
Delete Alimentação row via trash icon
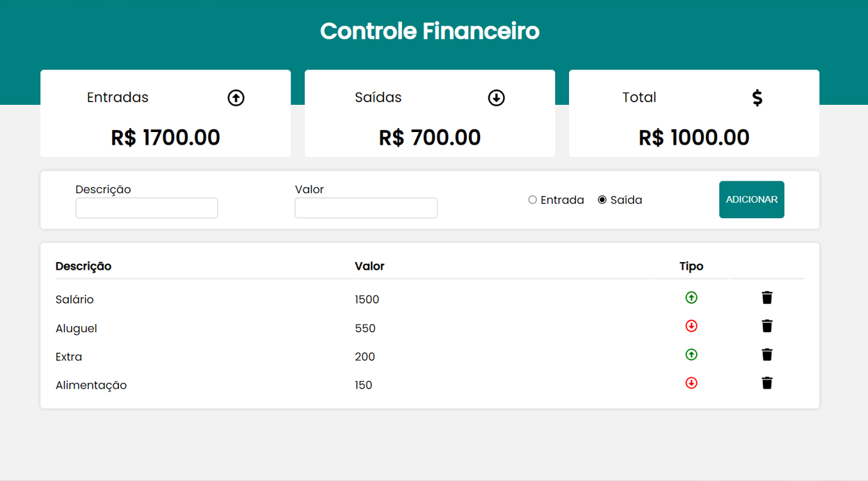pyautogui.click(x=767, y=384)
